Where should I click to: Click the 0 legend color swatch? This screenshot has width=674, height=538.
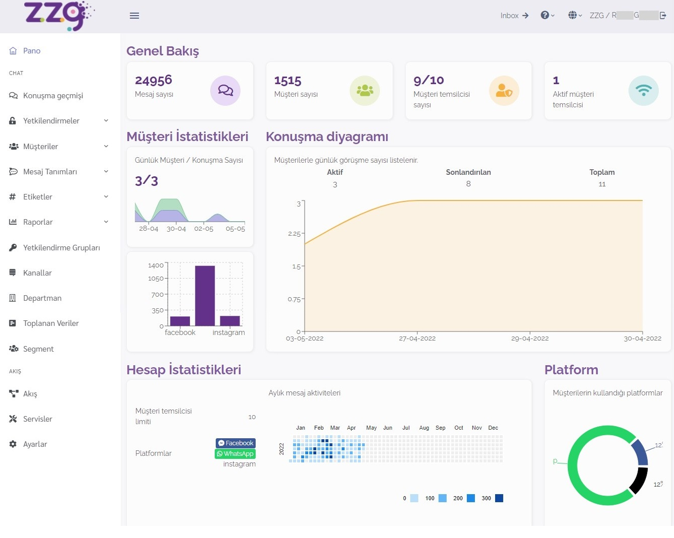coord(414,498)
